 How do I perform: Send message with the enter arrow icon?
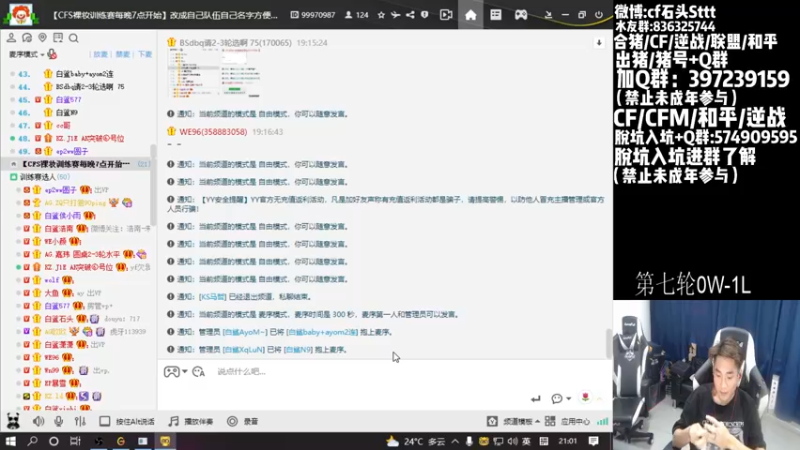click(x=535, y=398)
